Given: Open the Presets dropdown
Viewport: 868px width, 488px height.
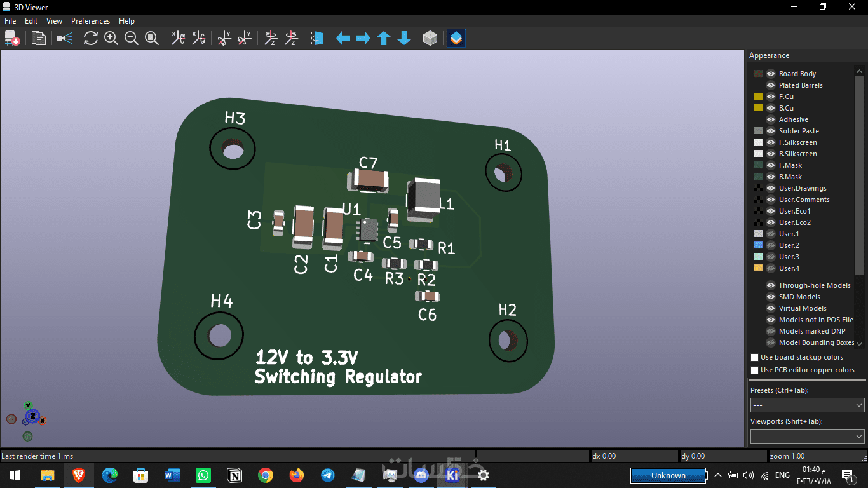Looking at the screenshot, I should click(x=807, y=405).
